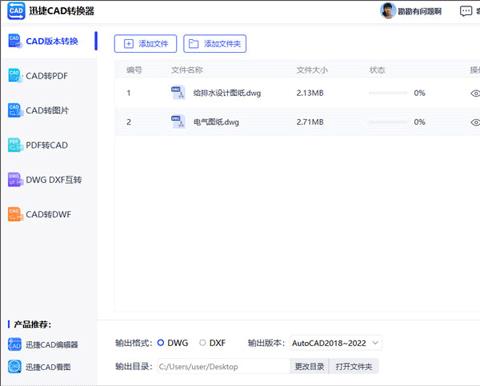The image size is (480, 386).
Task: Open the 迅捷CAD编辑器 link
Action: tap(52, 345)
